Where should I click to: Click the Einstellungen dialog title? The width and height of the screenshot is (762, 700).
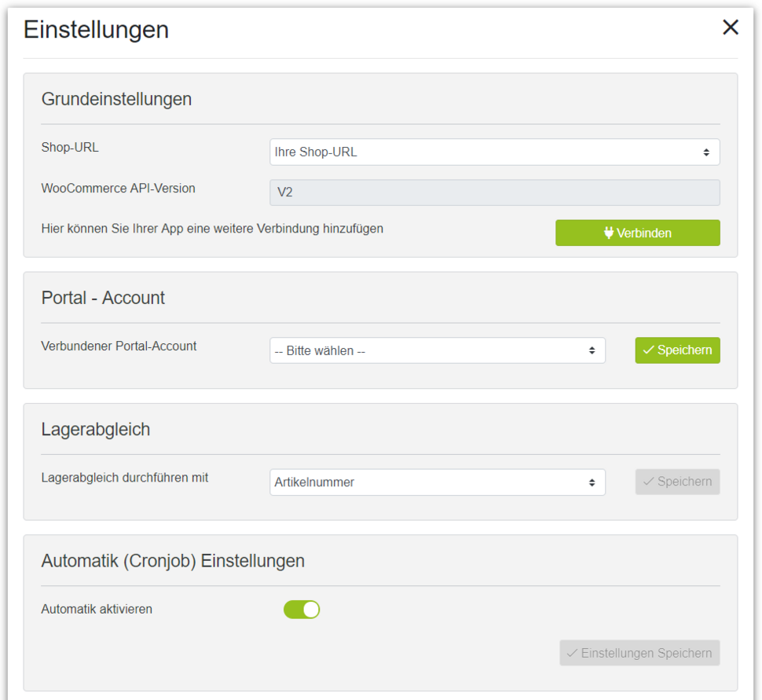click(96, 30)
